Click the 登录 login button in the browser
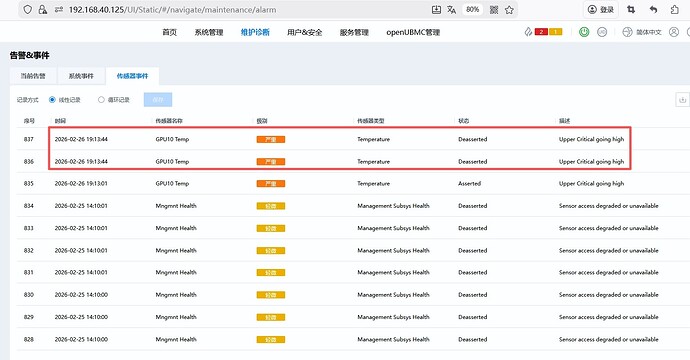The height and width of the screenshot is (360, 690). (601, 10)
